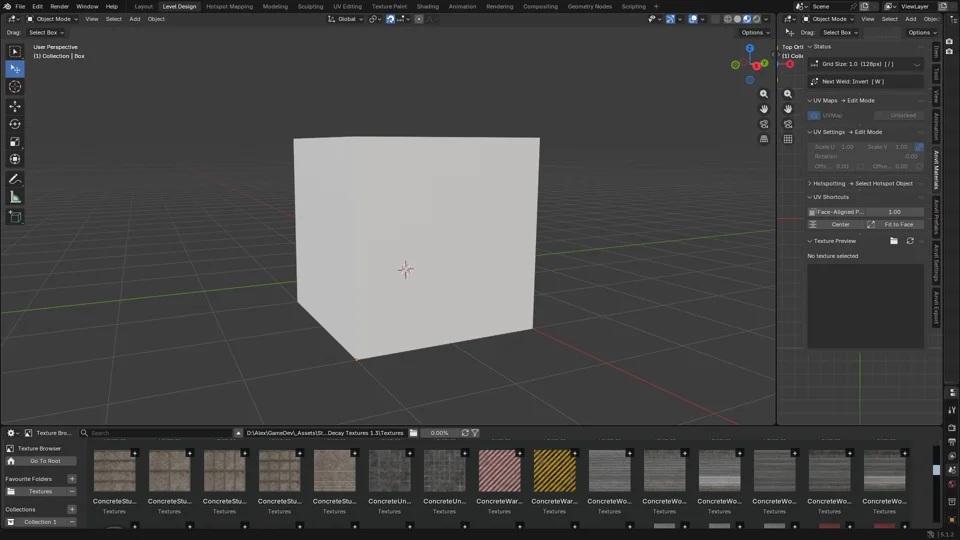The image size is (960, 540).
Task: Toggle the Face-Aligned Projection checkbox icon
Action: 812,212
